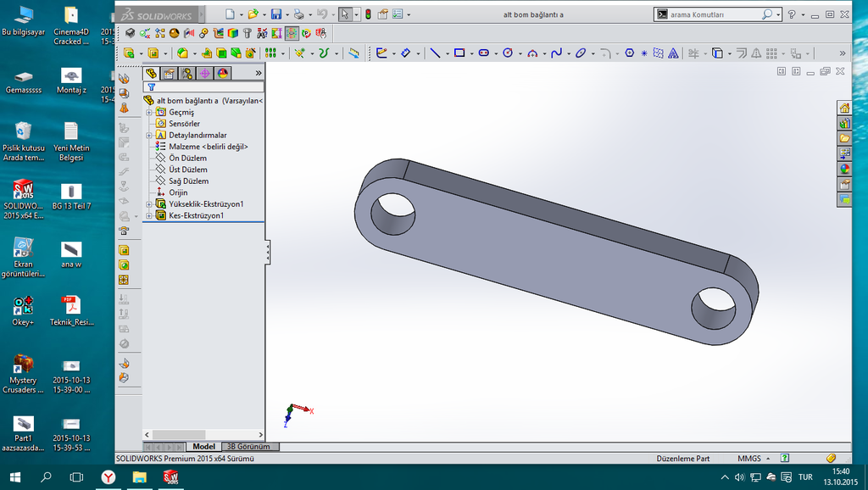Screen dimensions: 868x490
Task: Click the Print icon in the top toolbar
Action: [298, 14]
